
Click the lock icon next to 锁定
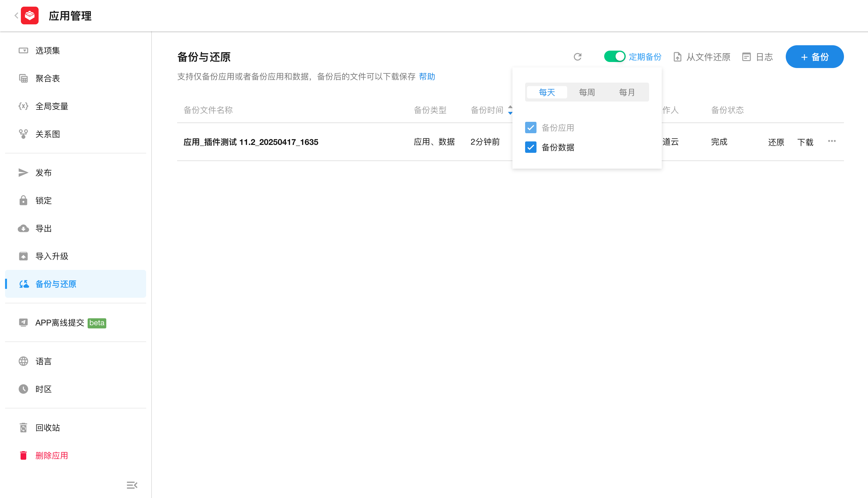(x=23, y=200)
